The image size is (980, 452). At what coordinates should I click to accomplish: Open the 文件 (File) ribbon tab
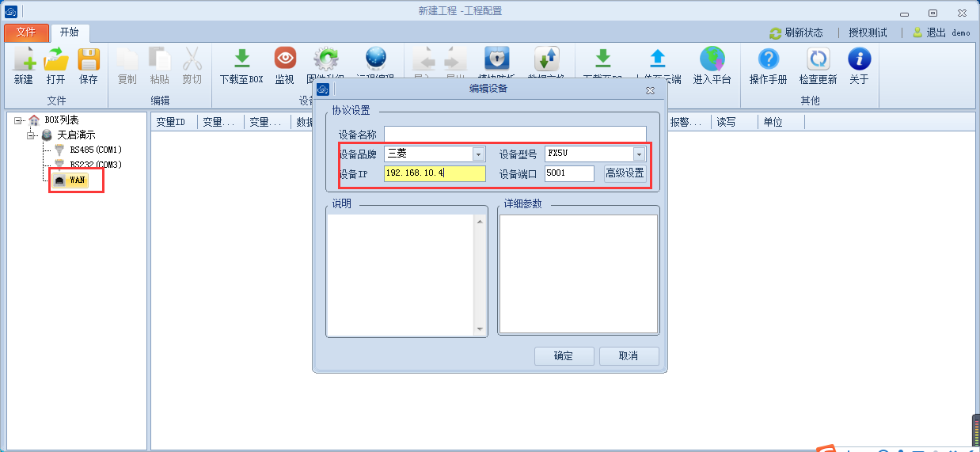pos(26,32)
